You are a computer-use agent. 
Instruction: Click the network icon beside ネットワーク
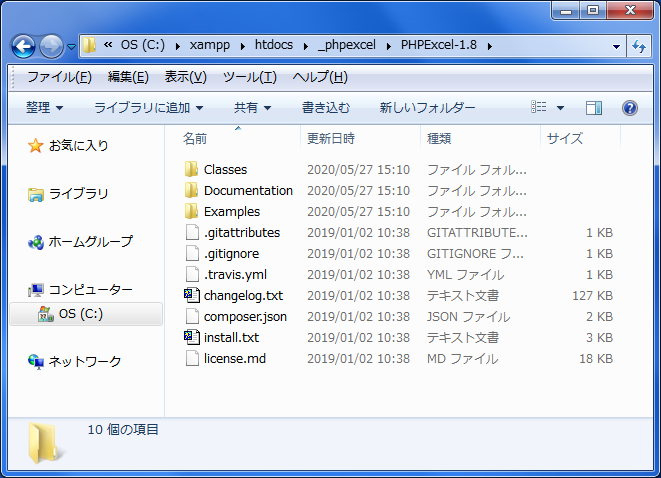tap(35, 362)
